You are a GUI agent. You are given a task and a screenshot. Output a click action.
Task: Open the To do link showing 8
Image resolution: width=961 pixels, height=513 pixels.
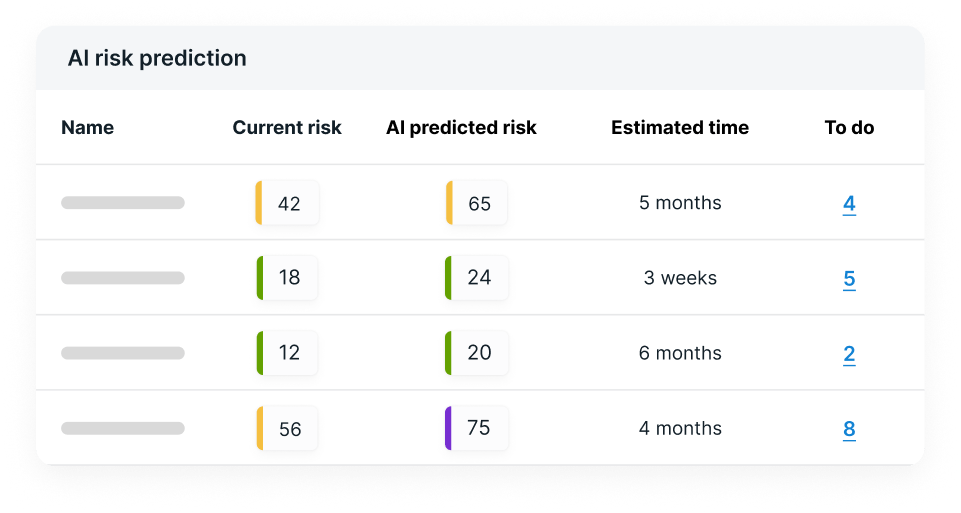pyautogui.click(x=849, y=429)
